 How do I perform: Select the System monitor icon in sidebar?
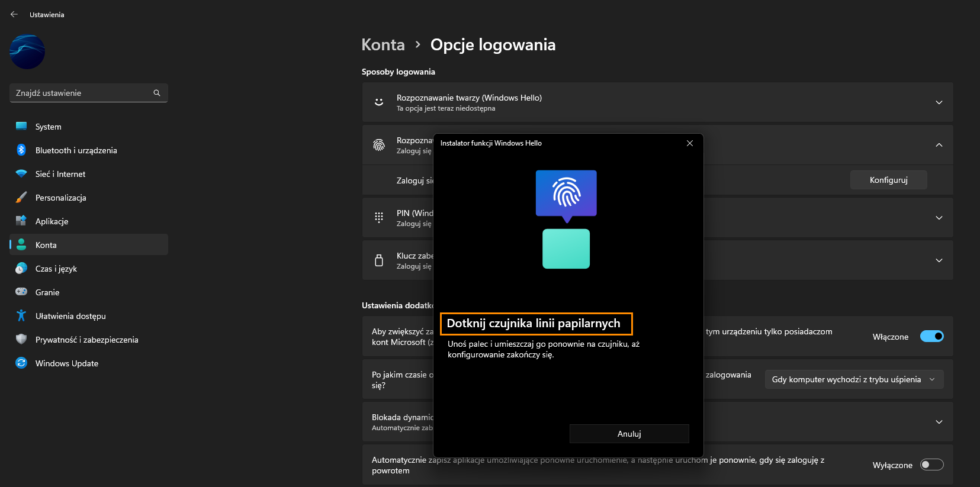(21, 126)
